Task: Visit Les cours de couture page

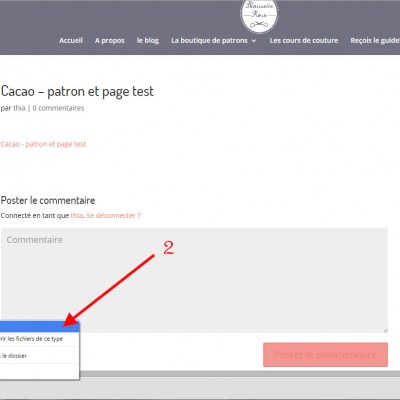Action: point(304,40)
